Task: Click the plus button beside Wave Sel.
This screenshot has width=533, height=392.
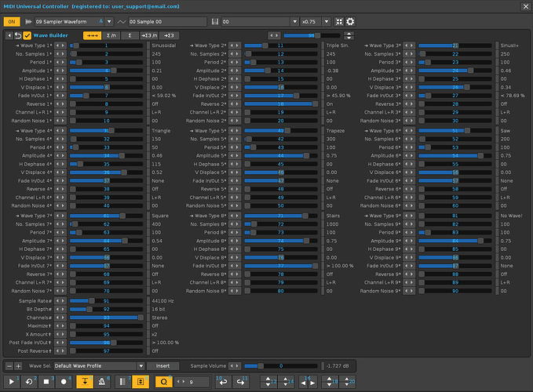Action: (x=18, y=366)
